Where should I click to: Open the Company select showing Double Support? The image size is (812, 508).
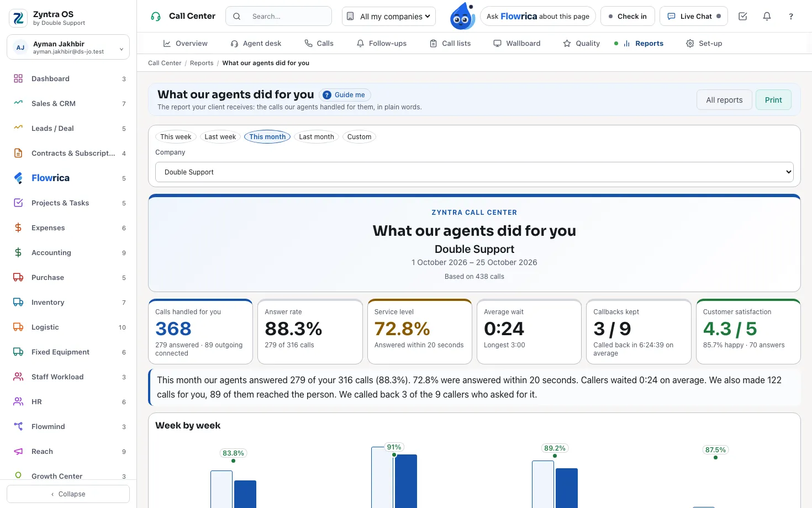[474, 172]
